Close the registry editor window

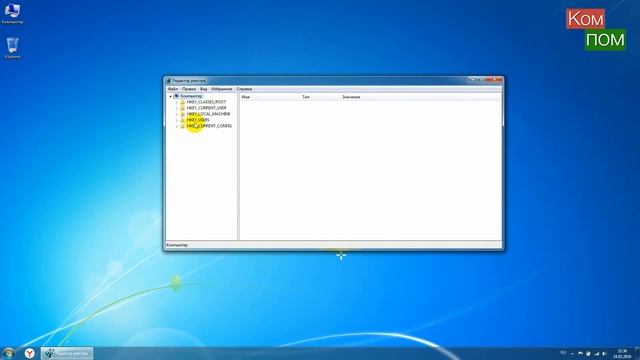click(x=494, y=80)
